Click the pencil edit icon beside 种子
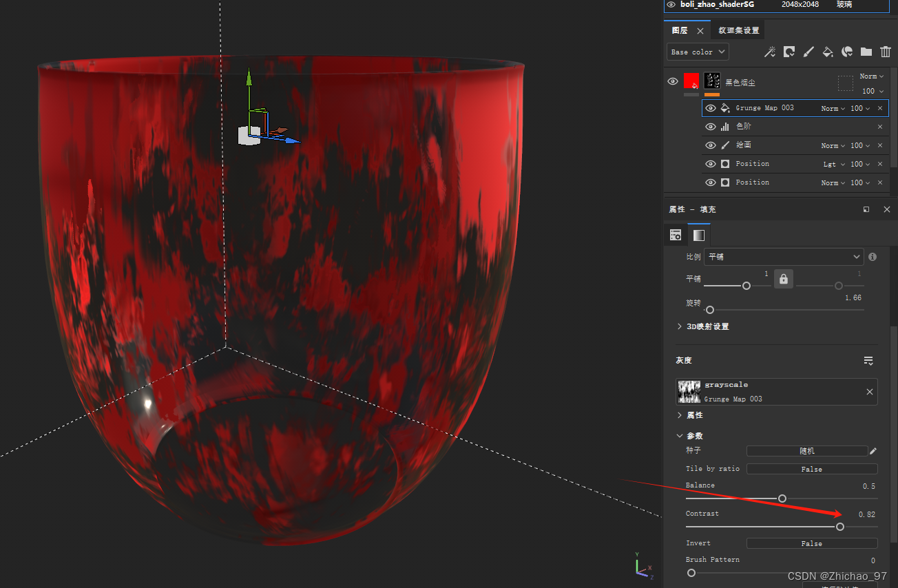This screenshot has width=898, height=588. (873, 451)
